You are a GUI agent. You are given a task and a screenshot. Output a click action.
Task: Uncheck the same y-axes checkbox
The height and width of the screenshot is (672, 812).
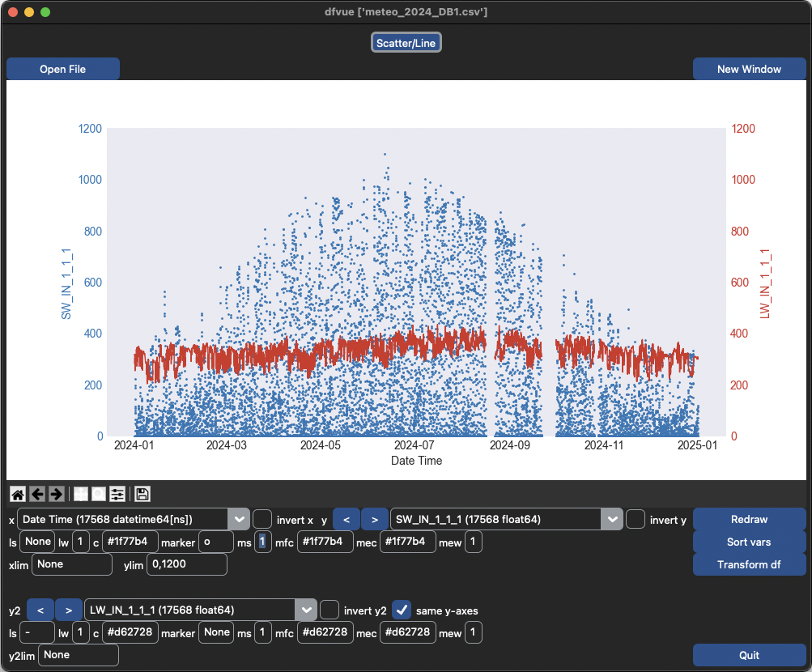click(x=402, y=609)
